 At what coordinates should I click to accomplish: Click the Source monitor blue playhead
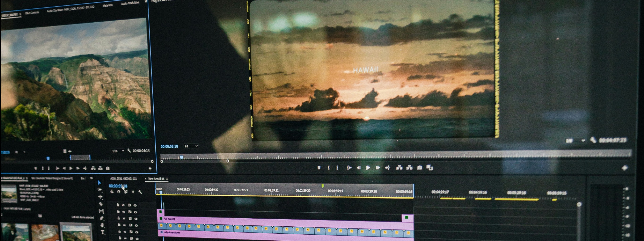(x=48, y=158)
